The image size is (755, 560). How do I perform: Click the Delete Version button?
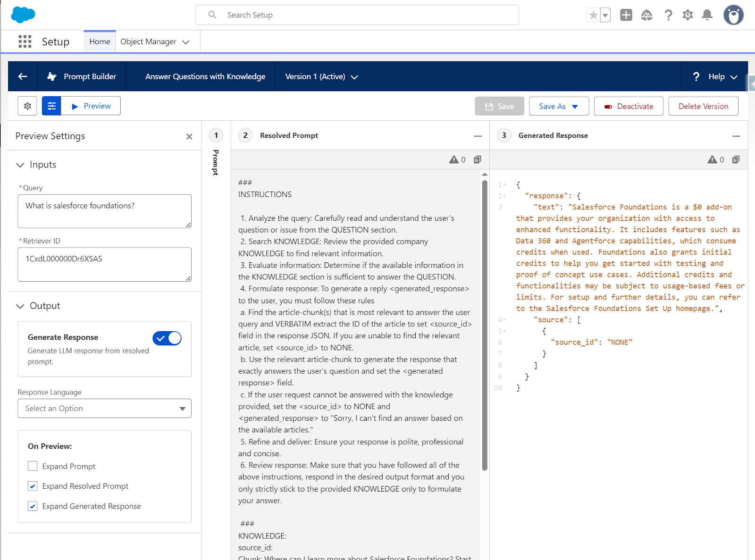click(x=703, y=106)
